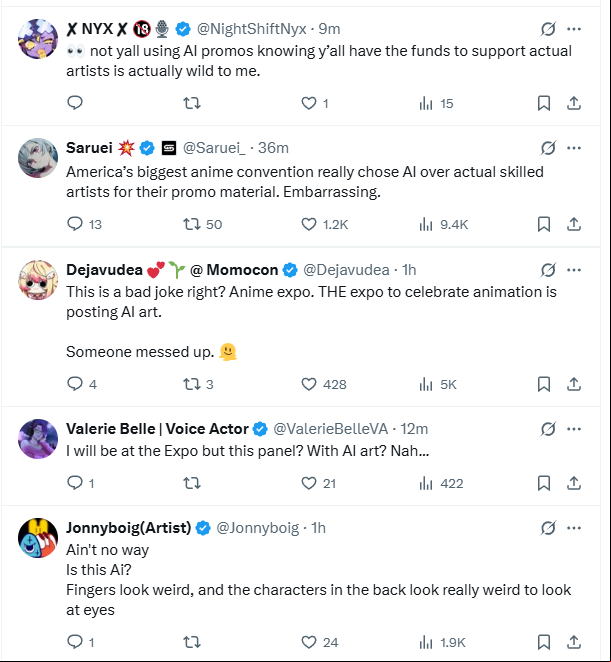Open more options menu on Dejavudea's tweet
Viewport: 611px width, 662px height.
coord(574,270)
